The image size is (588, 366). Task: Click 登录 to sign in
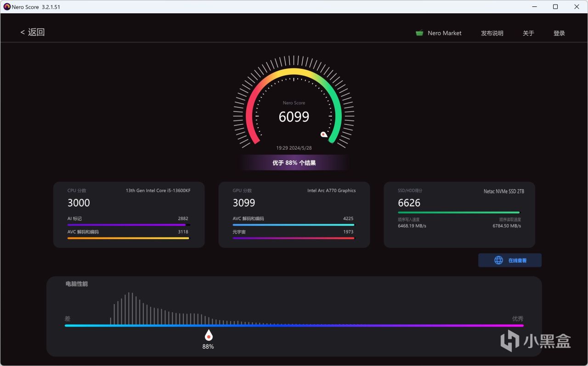tap(559, 33)
